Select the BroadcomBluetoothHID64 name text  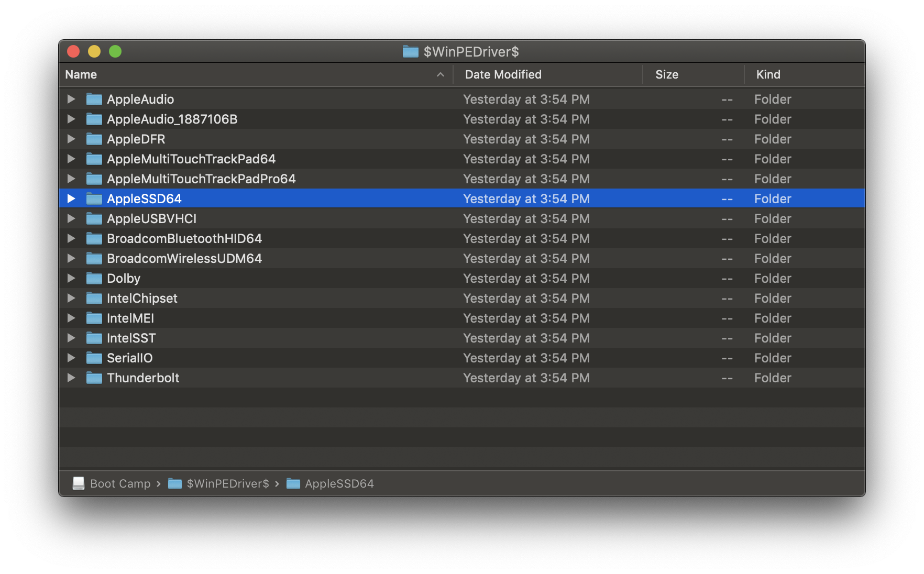pyautogui.click(x=184, y=238)
